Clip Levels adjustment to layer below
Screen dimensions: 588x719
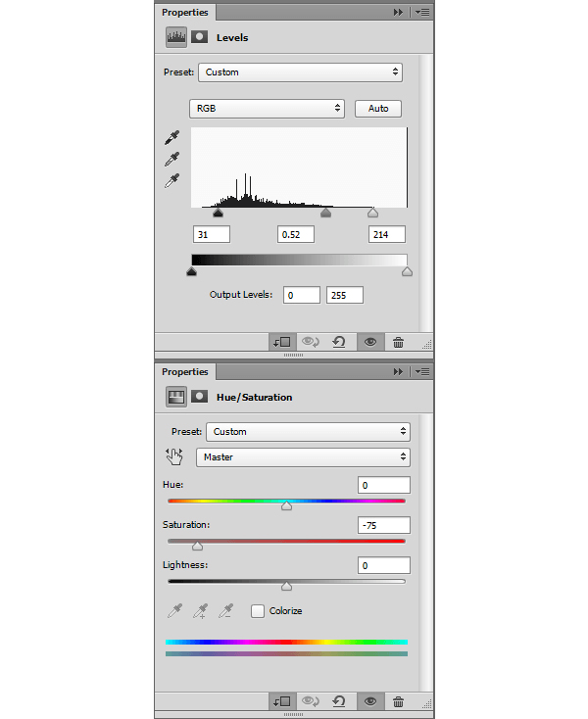tap(282, 342)
